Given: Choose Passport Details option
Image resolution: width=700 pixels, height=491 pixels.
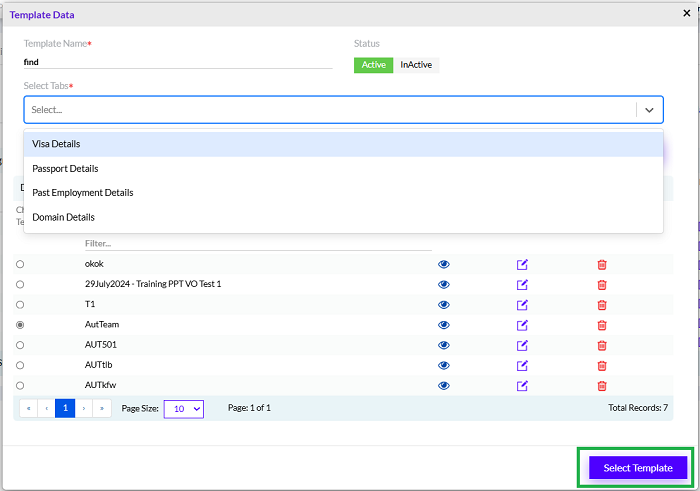Looking at the screenshot, I should click(x=343, y=169).
